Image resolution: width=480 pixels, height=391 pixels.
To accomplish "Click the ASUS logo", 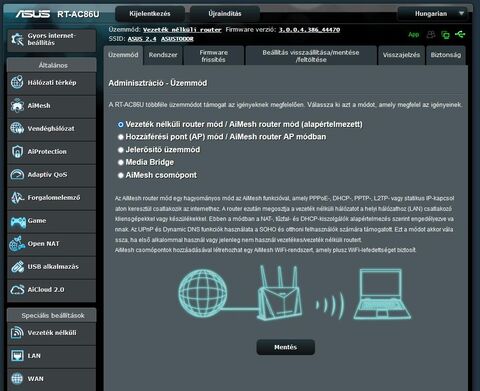I will coord(33,14).
